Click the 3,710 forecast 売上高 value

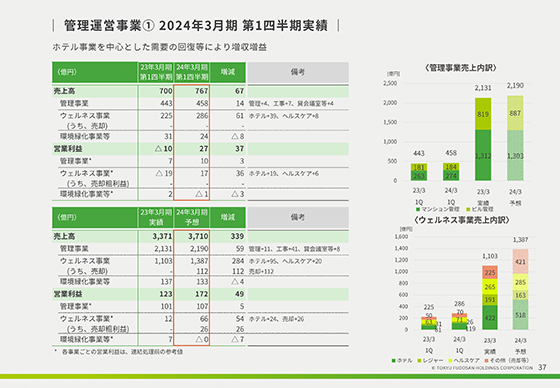coord(198,236)
